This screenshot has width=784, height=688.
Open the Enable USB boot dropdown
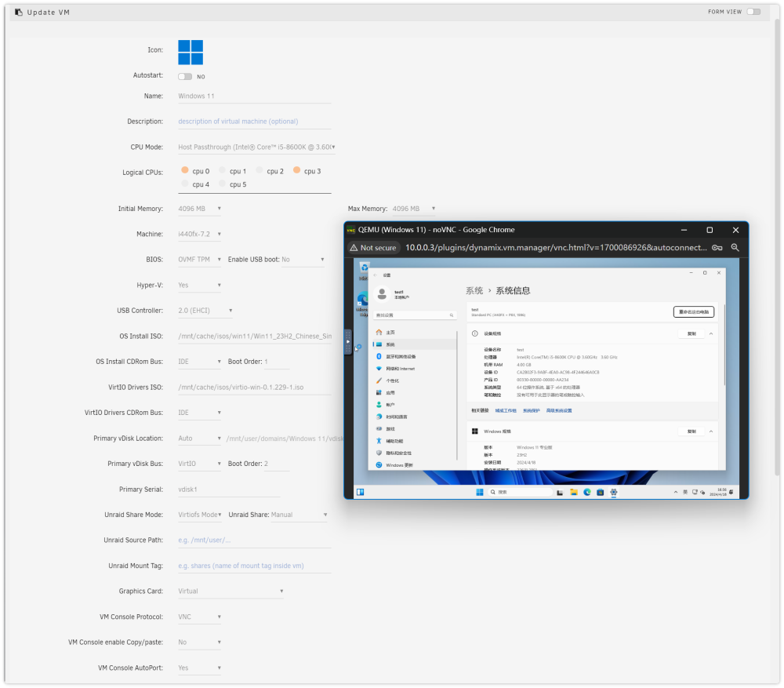[x=303, y=260]
